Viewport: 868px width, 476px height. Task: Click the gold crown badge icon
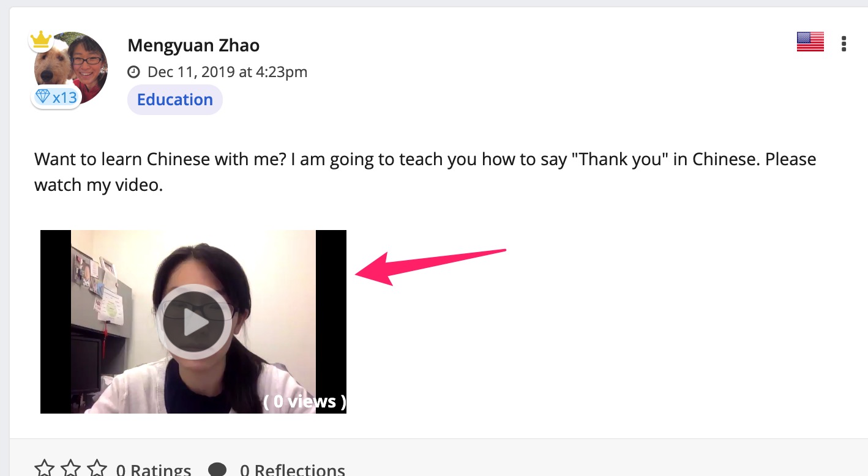[40, 40]
